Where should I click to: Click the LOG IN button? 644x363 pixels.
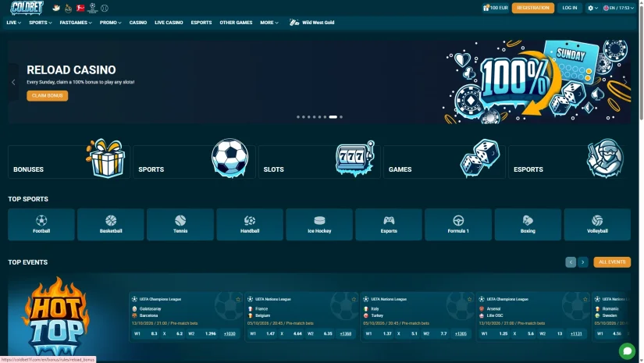pos(569,8)
